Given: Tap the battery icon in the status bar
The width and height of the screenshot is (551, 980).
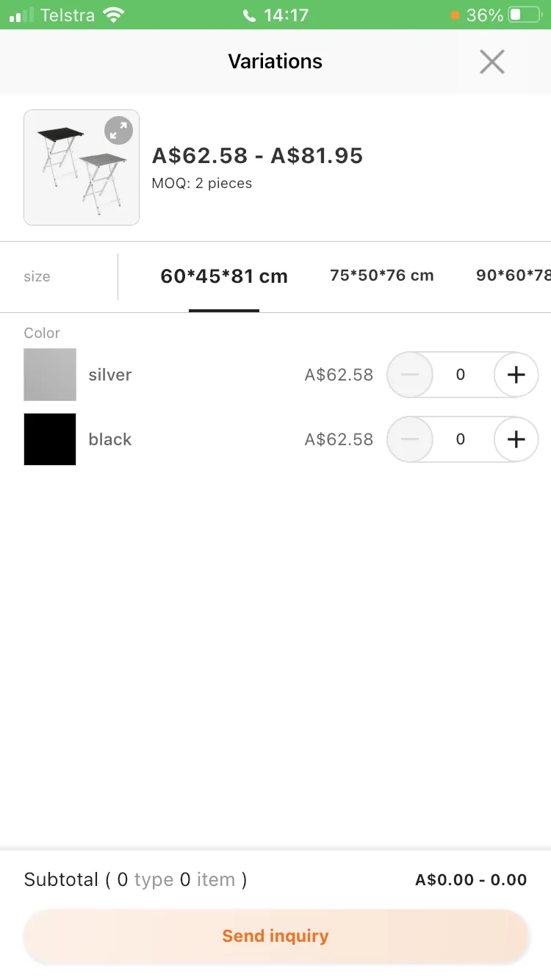Looking at the screenshot, I should point(525,15).
